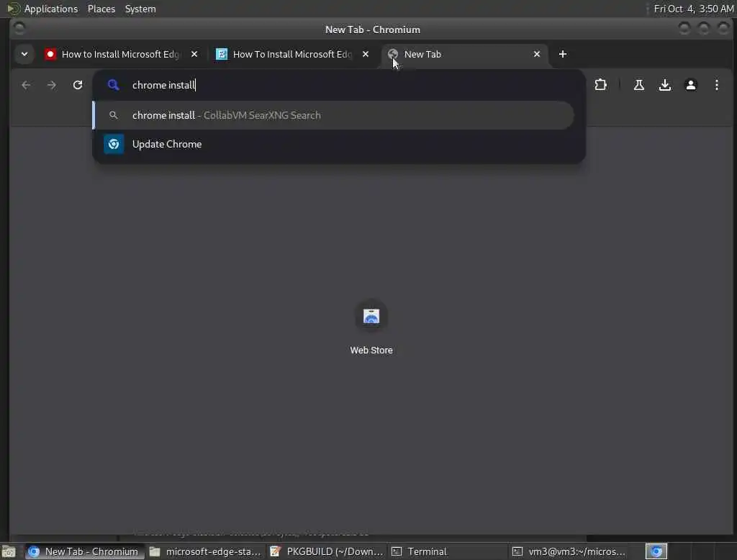Choose the Update Chrome suggestion
Viewport: 737px width, 560px height.
pyautogui.click(x=333, y=144)
